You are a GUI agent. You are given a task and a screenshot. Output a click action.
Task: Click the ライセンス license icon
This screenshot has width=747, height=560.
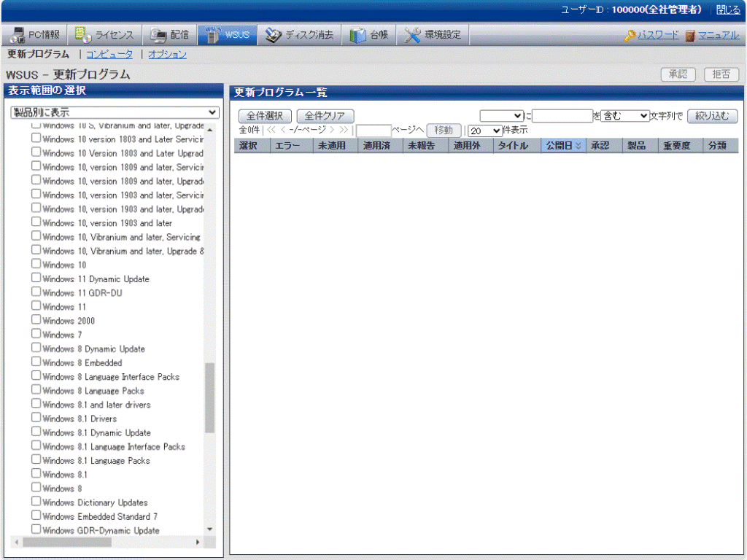click(x=83, y=35)
